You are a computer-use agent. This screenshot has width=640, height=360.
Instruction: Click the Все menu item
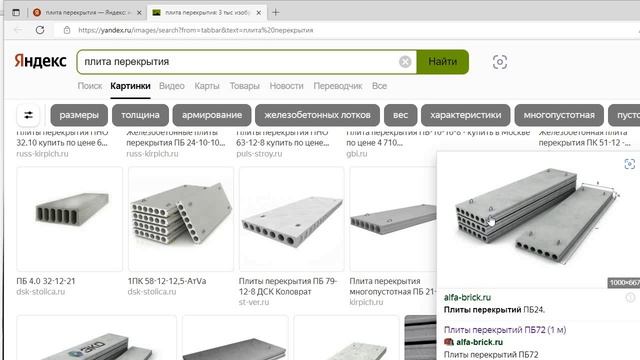[x=379, y=86]
